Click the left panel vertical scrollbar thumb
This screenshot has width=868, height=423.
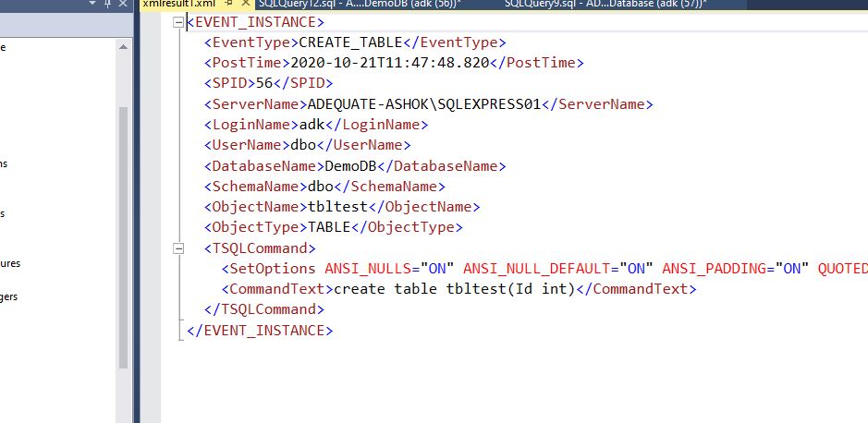[124, 237]
